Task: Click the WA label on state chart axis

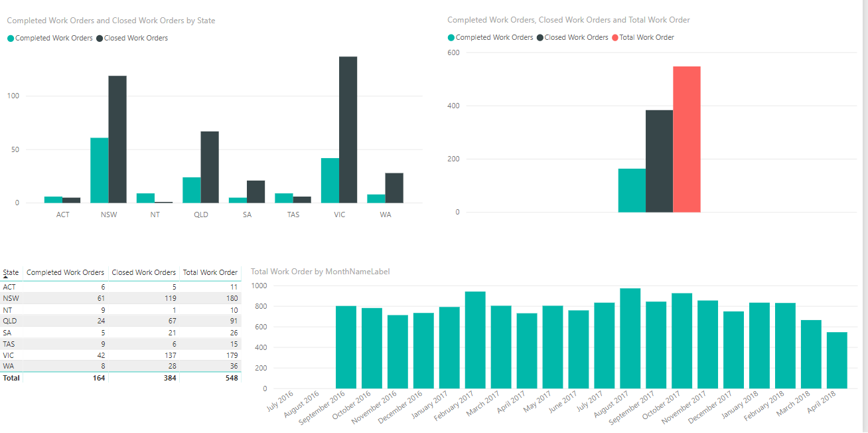Action: (386, 215)
